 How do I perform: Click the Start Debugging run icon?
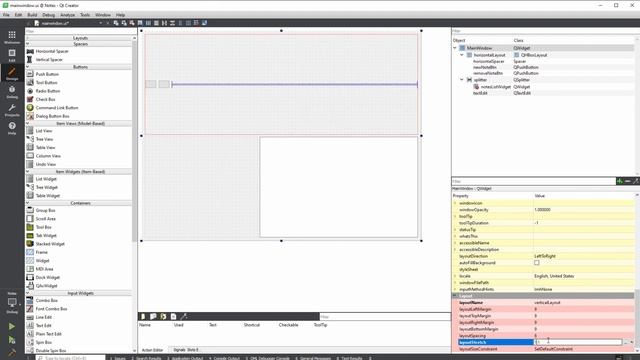pyautogui.click(x=12, y=340)
